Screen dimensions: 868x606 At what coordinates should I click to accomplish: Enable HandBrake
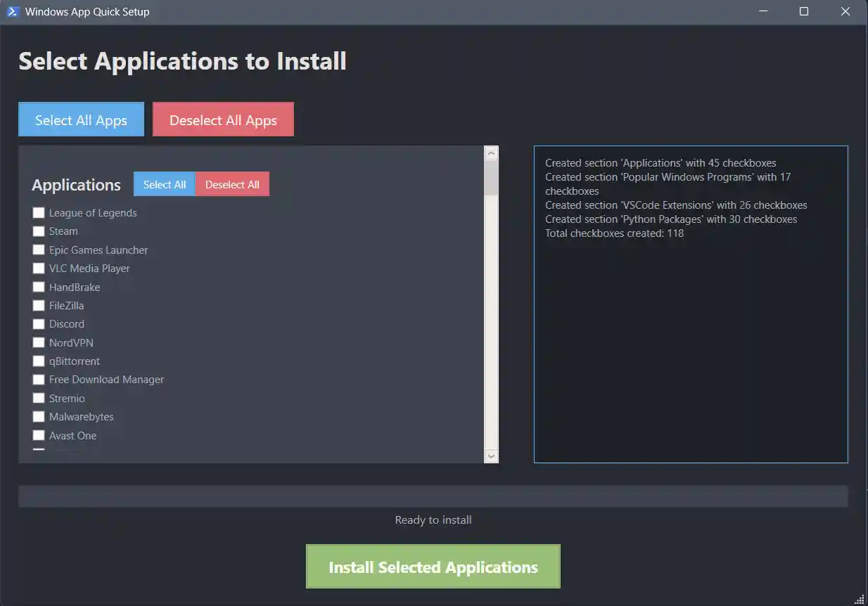(x=39, y=287)
